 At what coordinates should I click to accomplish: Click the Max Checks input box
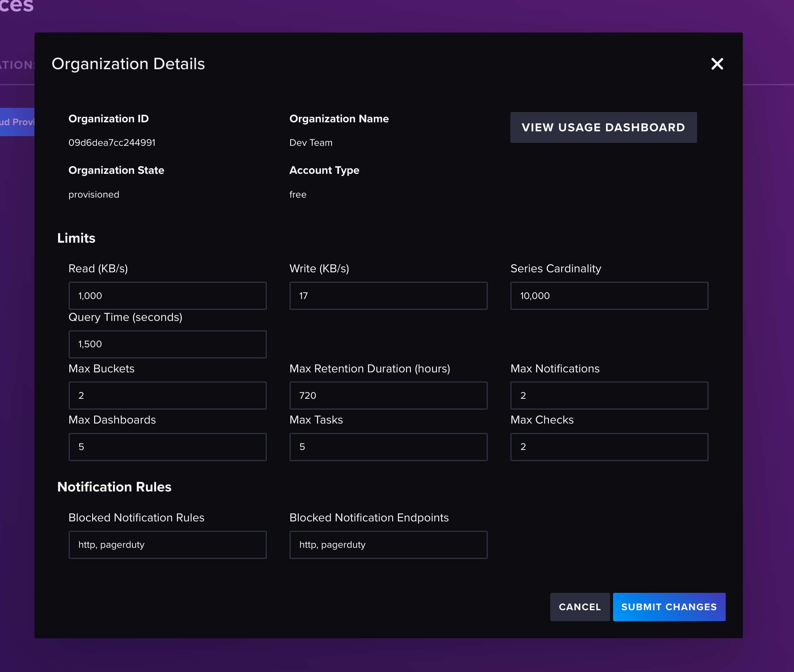pyautogui.click(x=609, y=446)
